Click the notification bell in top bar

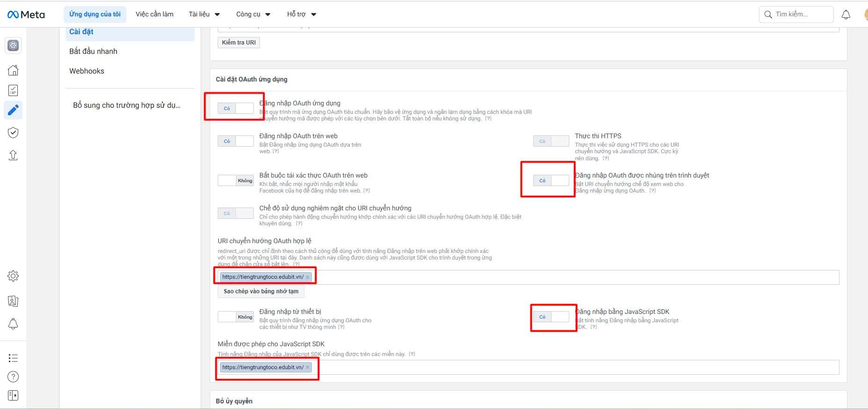[846, 15]
